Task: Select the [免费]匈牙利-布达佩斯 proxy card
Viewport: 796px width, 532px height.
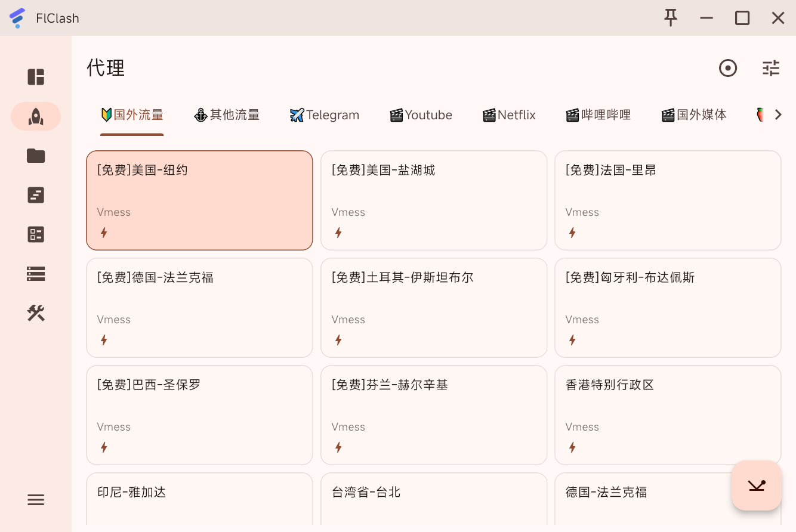Action: point(668,308)
